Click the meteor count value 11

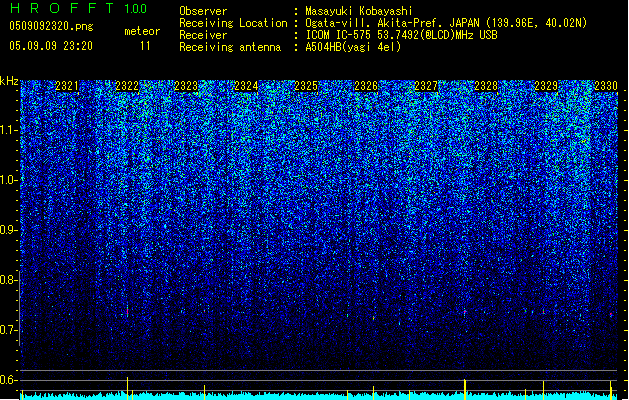click(145, 46)
